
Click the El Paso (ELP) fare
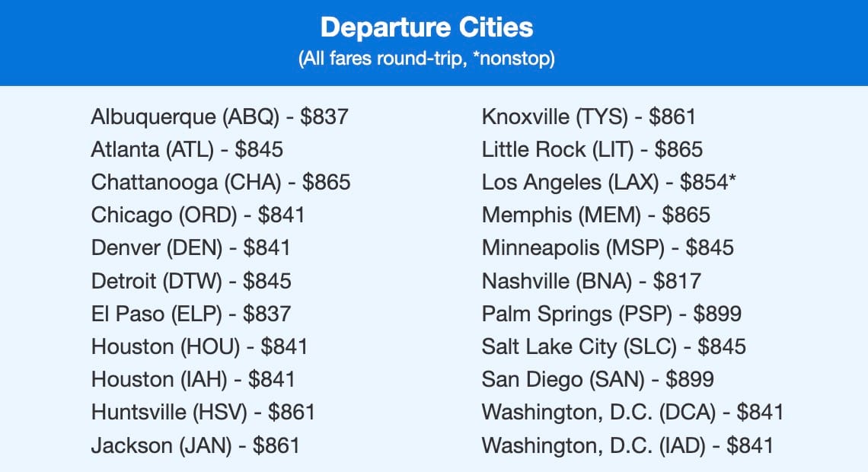pyautogui.click(x=191, y=314)
